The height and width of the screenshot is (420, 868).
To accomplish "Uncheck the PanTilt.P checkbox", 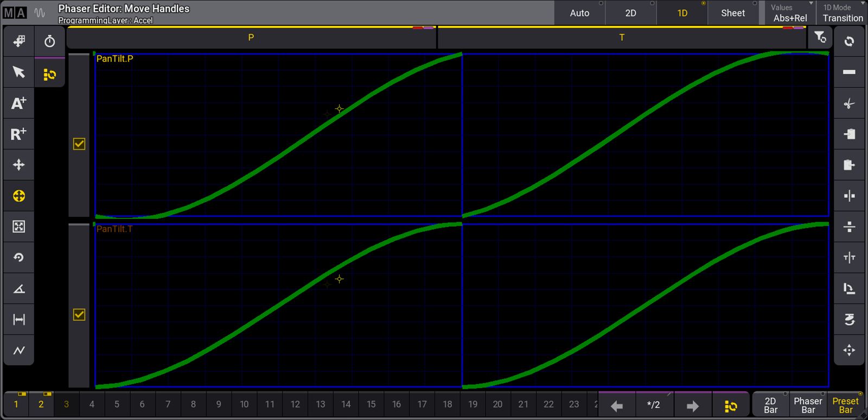I will point(79,144).
